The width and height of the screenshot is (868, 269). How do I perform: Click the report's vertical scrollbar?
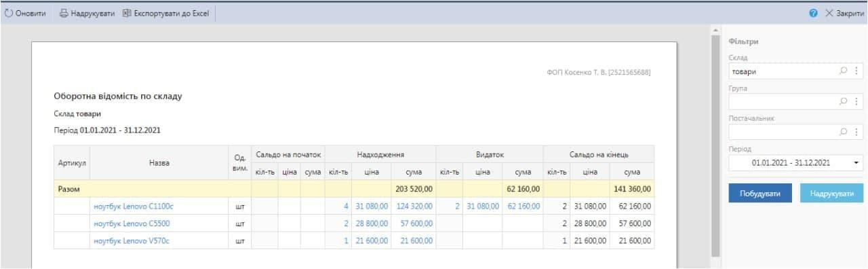[715, 146]
